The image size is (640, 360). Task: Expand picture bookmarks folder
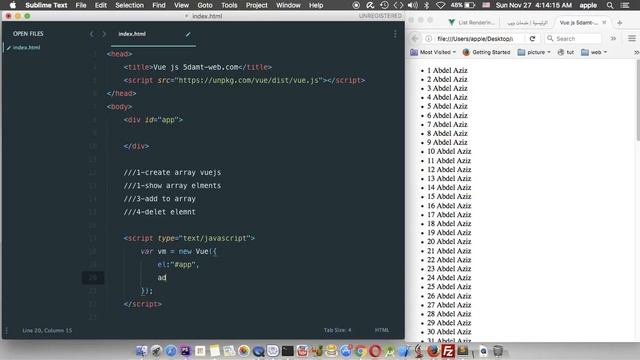tap(534, 52)
